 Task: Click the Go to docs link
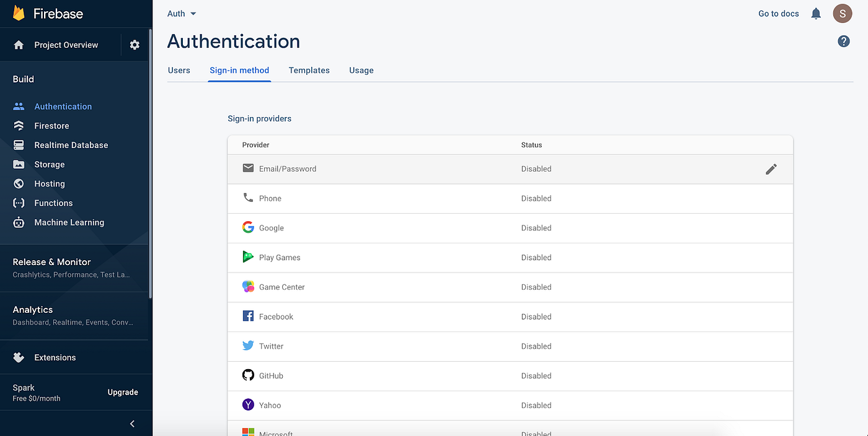tap(778, 14)
